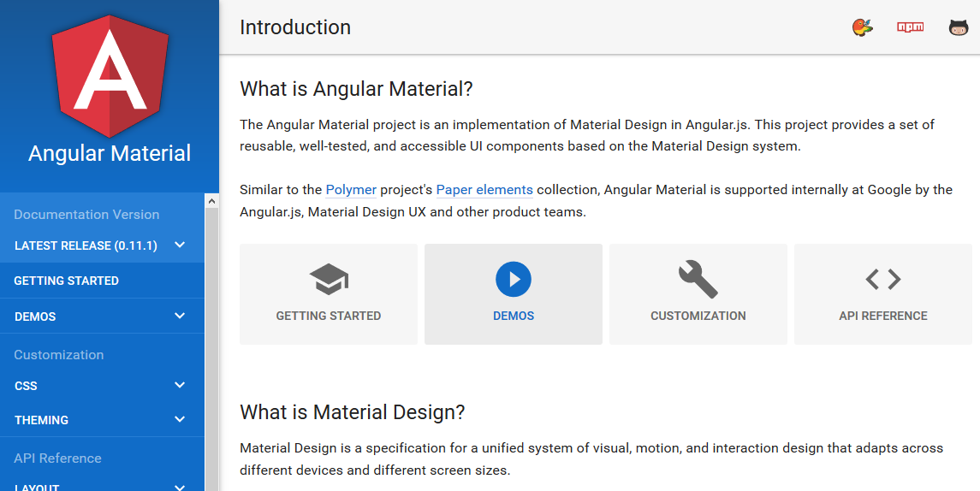
Task: Click the API REFERENCE card label
Action: 883,316
